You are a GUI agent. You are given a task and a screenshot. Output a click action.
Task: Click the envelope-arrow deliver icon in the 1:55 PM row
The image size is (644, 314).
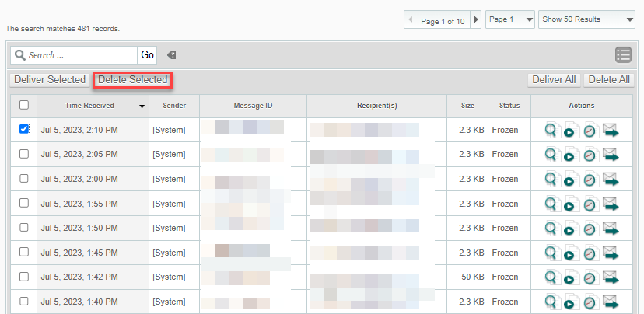pos(611,205)
